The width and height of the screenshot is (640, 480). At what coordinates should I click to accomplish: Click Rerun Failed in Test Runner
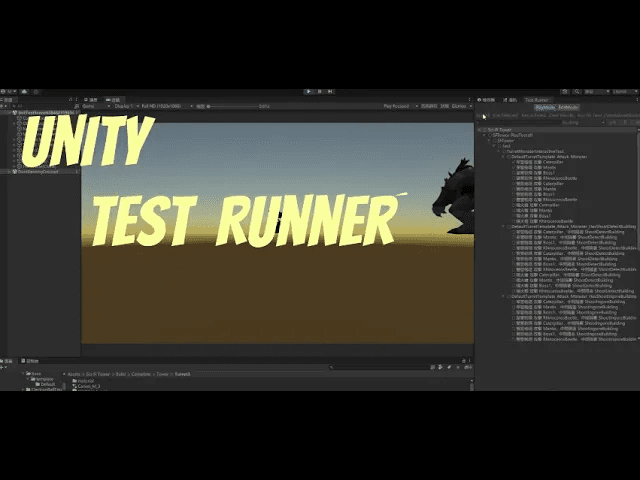(533, 116)
